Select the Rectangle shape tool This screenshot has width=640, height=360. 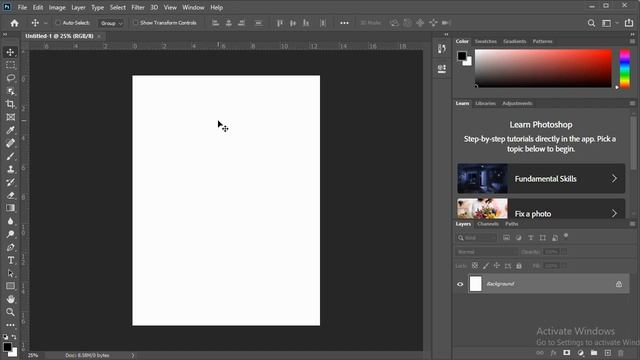coord(11,286)
